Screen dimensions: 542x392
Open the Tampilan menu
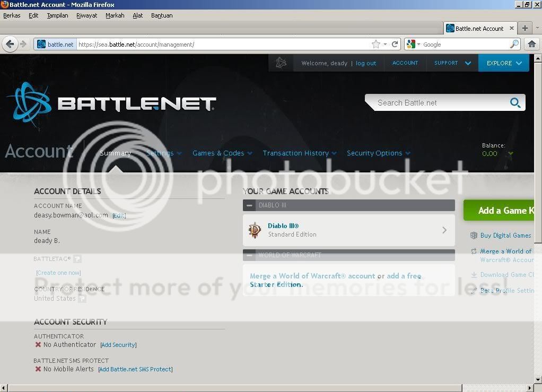click(x=57, y=15)
